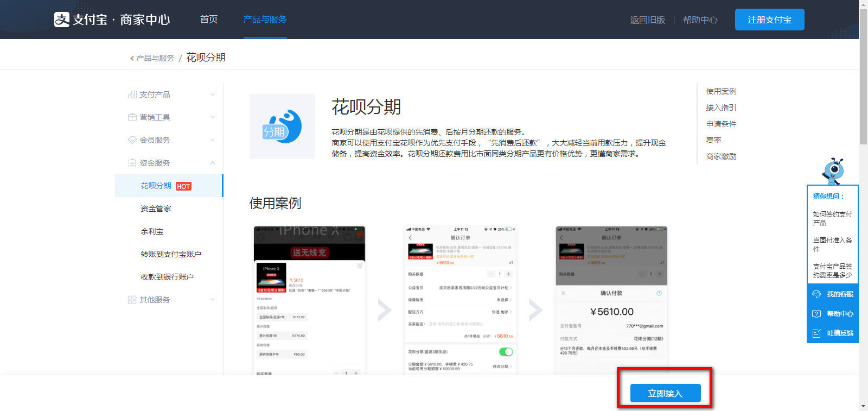This screenshot has width=868, height=411.
Task: Click the 我的客服 headset icon
Action: point(816,294)
